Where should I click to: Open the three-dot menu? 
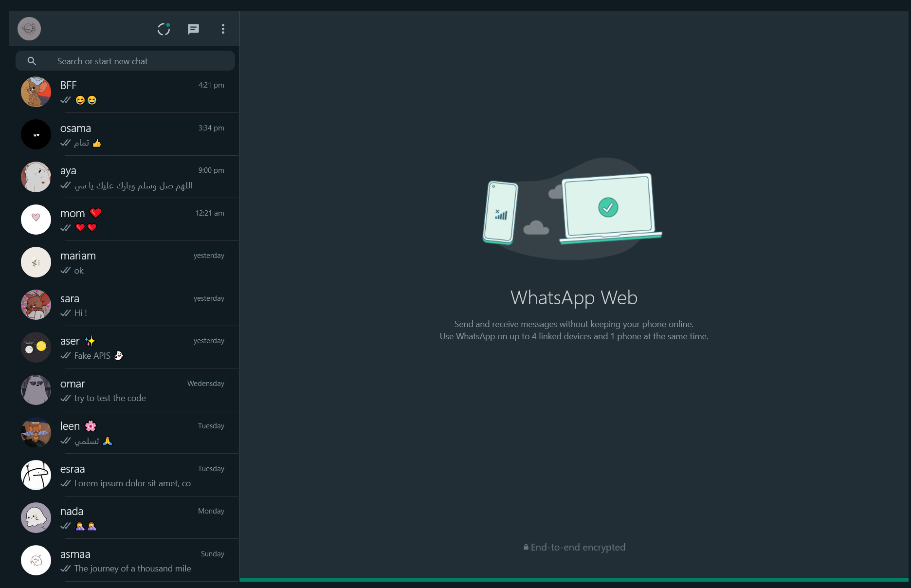[223, 29]
